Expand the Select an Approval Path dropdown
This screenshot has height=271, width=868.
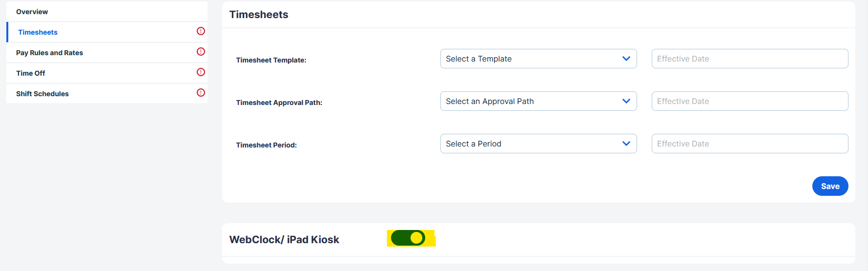pyautogui.click(x=538, y=101)
